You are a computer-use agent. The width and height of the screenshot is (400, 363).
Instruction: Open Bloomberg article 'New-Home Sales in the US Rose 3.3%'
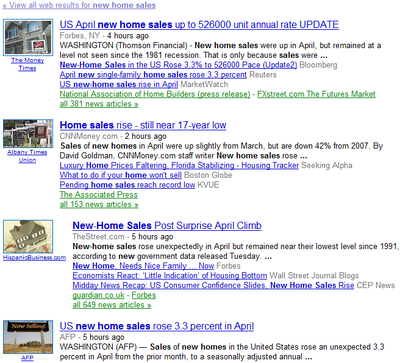coord(178,65)
